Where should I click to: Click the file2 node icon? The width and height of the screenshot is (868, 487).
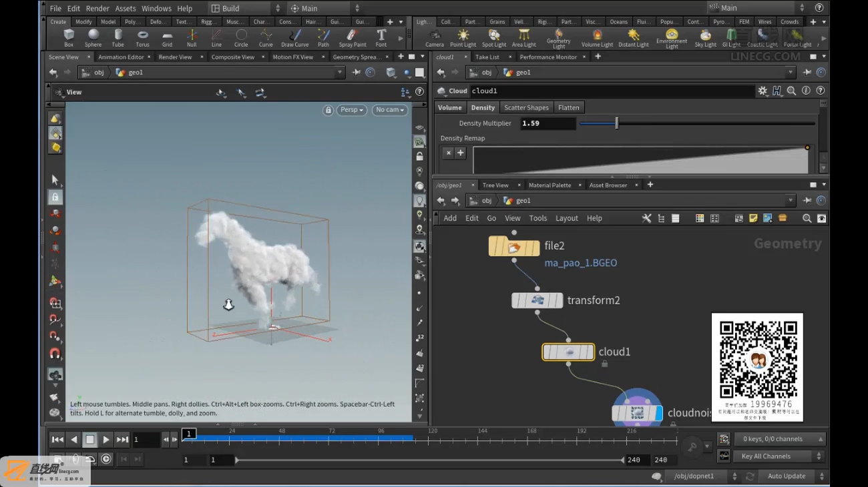pyautogui.click(x=514, y=247)
